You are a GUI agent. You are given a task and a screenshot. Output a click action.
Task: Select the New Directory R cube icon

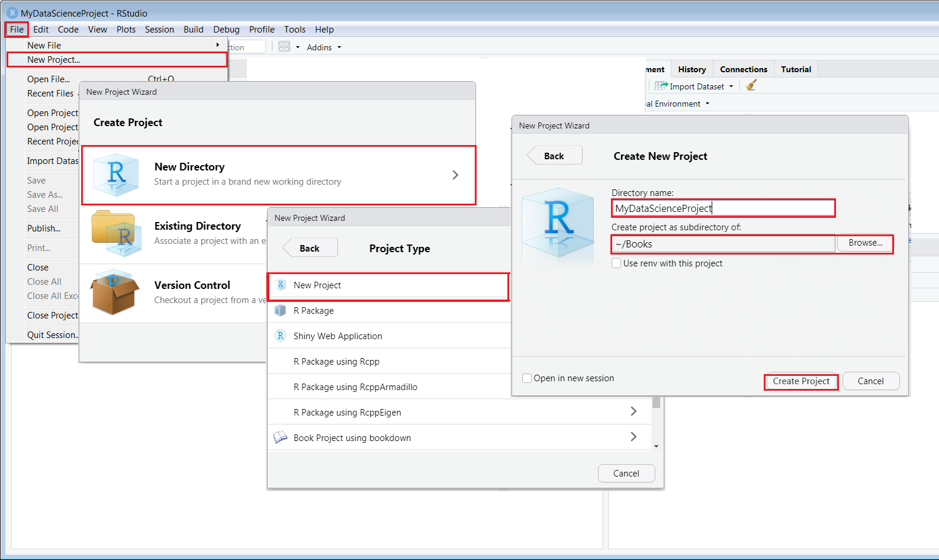click(x=116, y=175)
